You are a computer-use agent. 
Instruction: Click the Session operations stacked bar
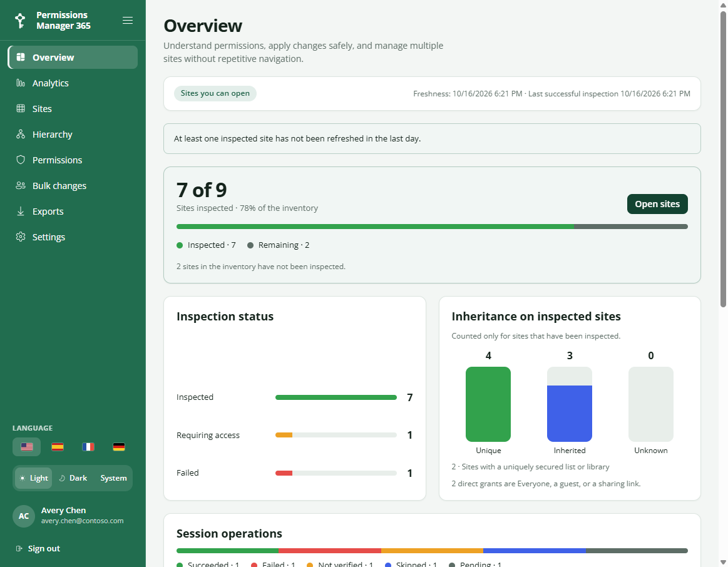click(432, 551)
